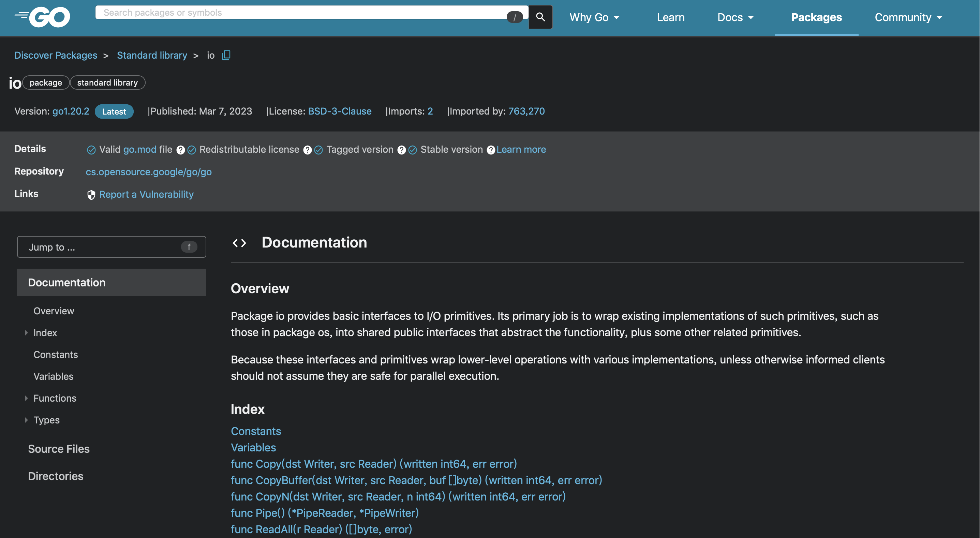The width and height of the screenshot is (980, 538).
Task: Open the Community dropdown menu
Action: pos(908,17)
